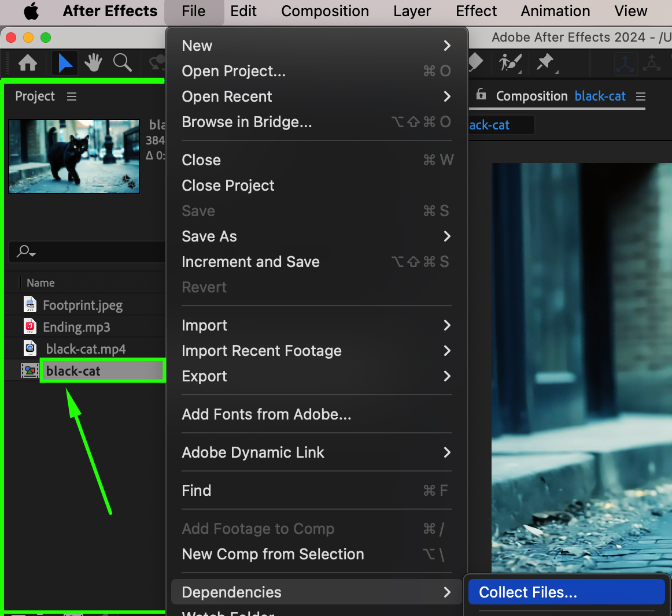This screenshot has width=672, height=616.
Task: Click the black cat preview thumbnail
Action: (73, 157)
